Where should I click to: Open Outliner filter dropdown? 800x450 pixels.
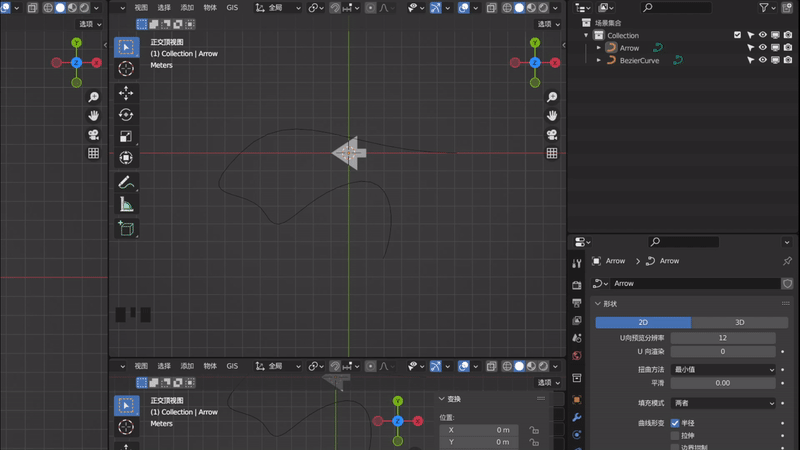767,8
